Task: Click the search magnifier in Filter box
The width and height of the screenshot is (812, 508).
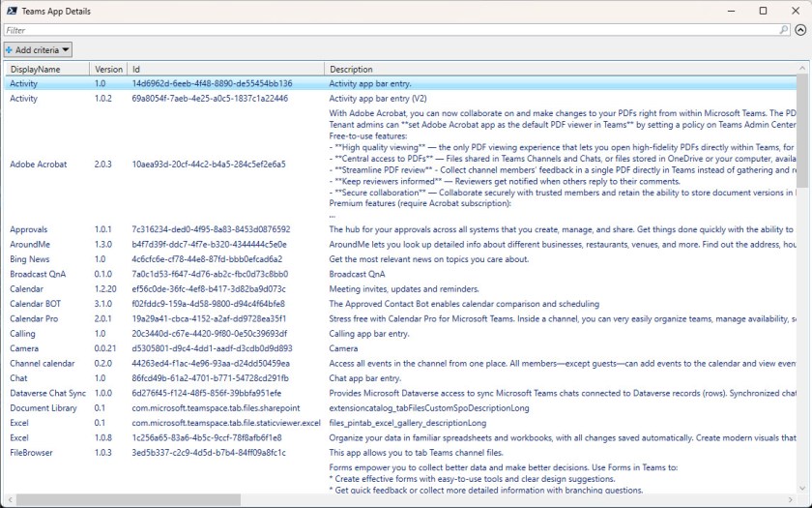Action: point(784,30)
